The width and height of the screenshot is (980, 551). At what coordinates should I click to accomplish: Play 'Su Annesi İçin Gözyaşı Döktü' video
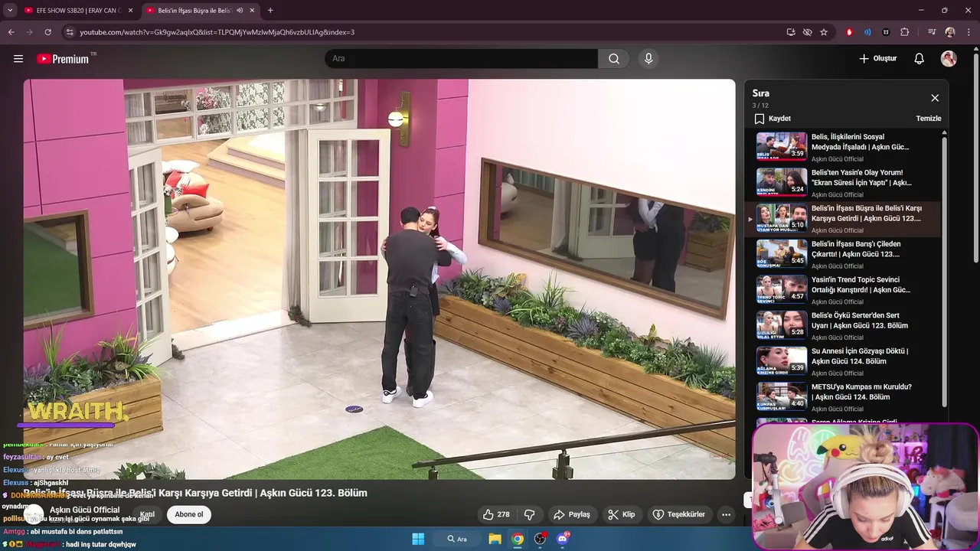coord(848,361)
